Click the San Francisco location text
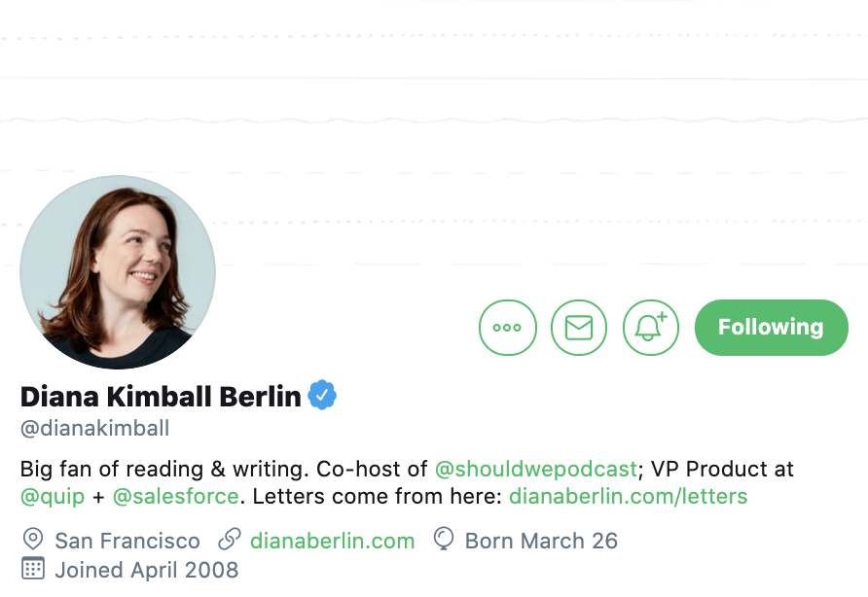868x597 pixels. pyautogui.click(x=127, y=541)
